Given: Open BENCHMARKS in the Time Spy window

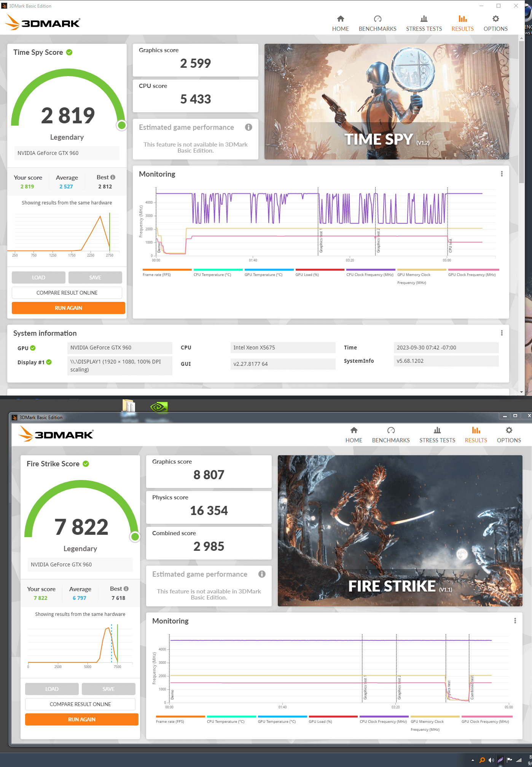Looking at the screenshot, I should [377, 24].
